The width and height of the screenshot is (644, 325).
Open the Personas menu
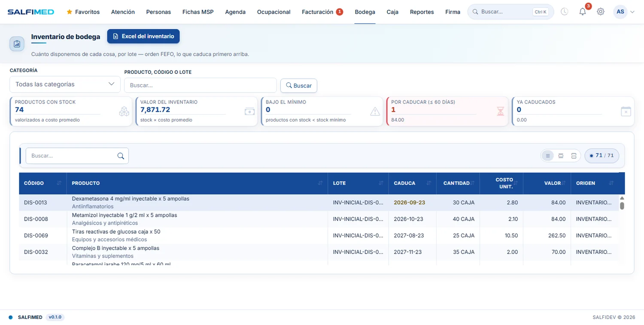[x=158, y=12]
